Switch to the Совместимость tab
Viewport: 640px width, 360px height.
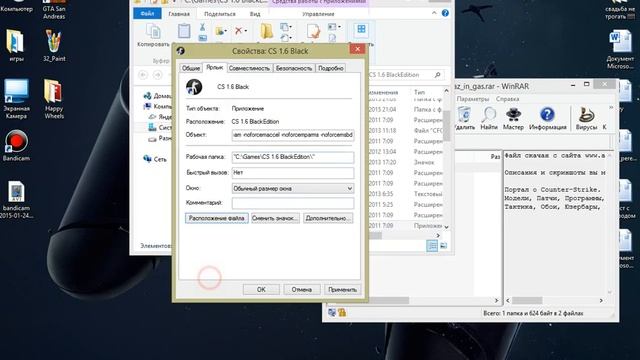click(249, 68)
